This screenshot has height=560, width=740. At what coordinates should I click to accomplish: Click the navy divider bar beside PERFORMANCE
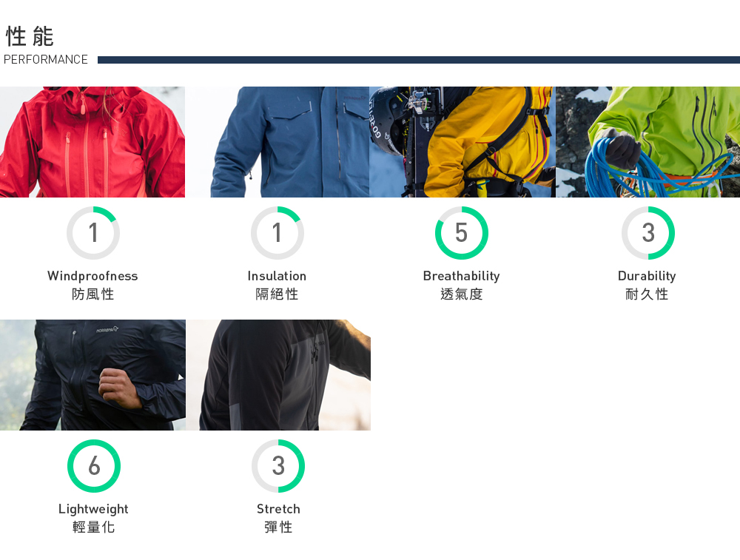click(x=419, y=60)
